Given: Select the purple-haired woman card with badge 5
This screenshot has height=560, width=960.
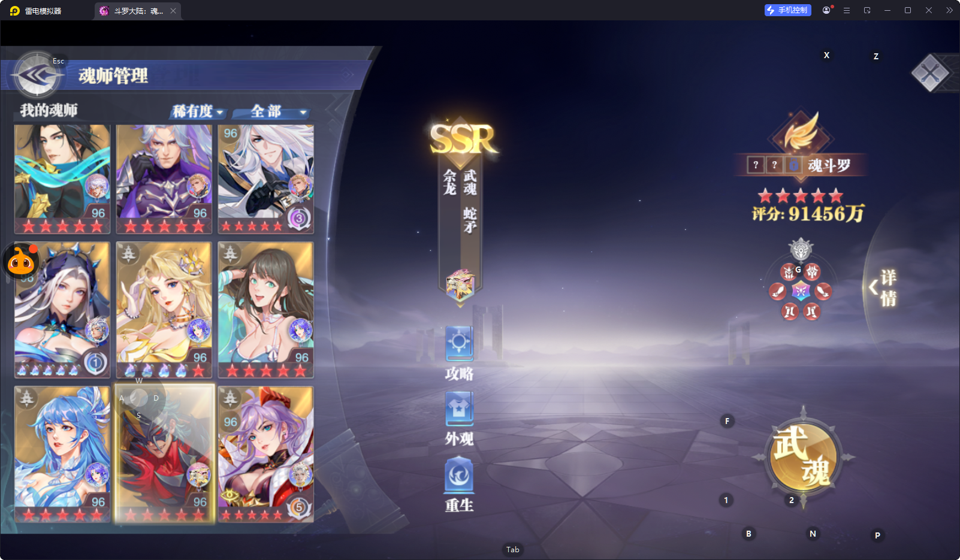Looking at the screenshot, I should click(266, 454).
